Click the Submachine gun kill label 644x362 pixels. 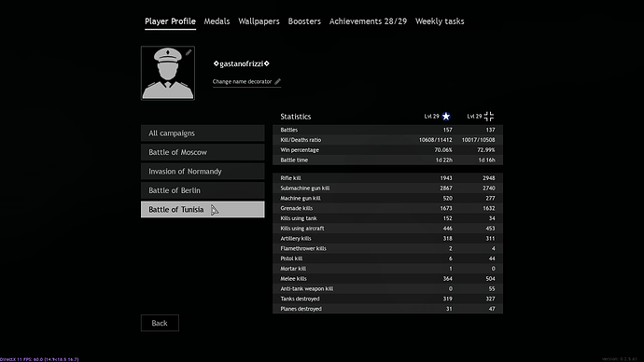point(305,188)
